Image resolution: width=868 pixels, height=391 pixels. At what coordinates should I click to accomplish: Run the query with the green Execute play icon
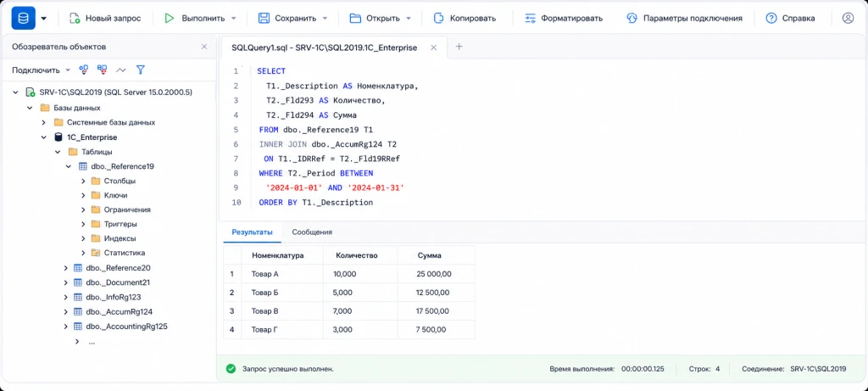(169, 19)
